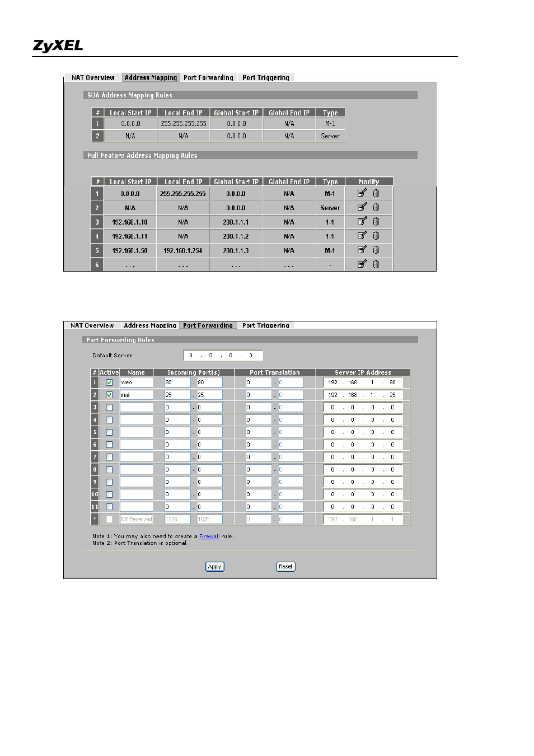This screenshot has height=756, width=534.
Task: Delete rule for 192.168.1.50 mapping
Action: click(x=376, y=250)
